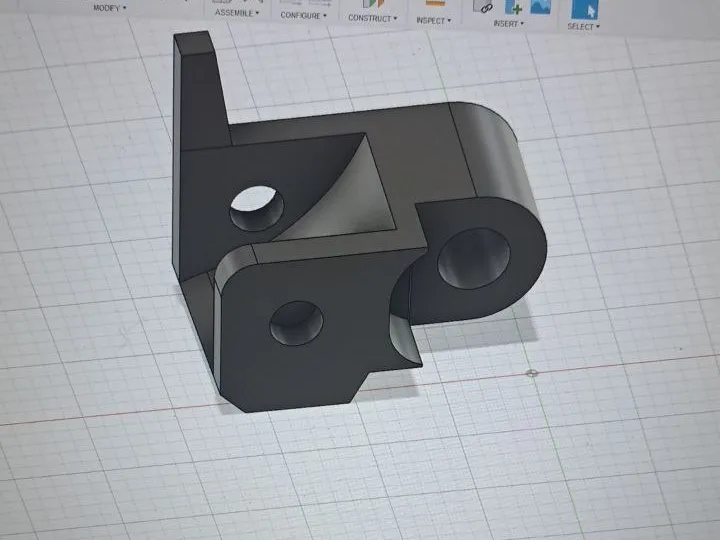Open the MODIFY dropdown menu
Viewport: 720px width, 540px height.
coord(109,8)
